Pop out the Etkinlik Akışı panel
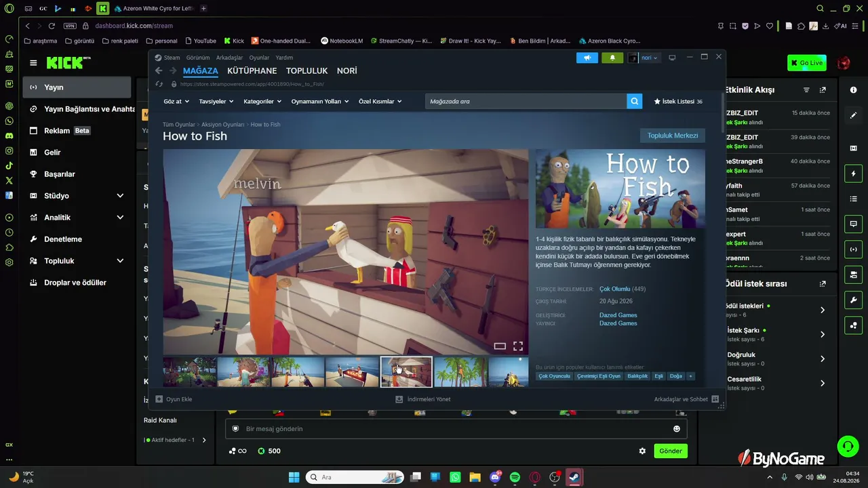This screenshot has height=488, width=868. pos(823,89)
